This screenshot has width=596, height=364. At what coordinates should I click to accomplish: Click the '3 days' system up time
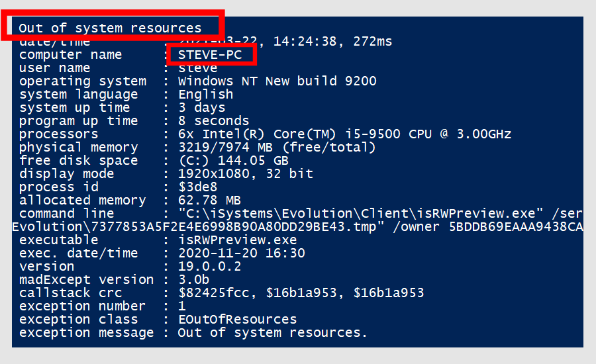click(201, 108)
